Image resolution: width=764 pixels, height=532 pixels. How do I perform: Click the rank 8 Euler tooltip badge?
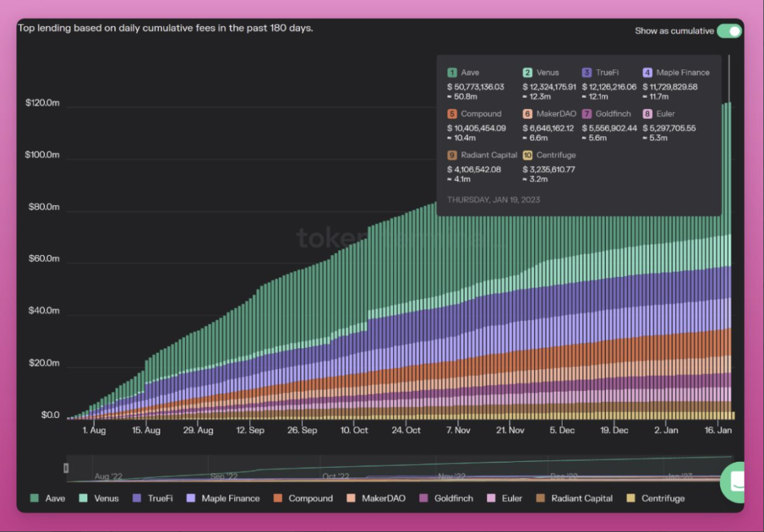click(647, 114)
